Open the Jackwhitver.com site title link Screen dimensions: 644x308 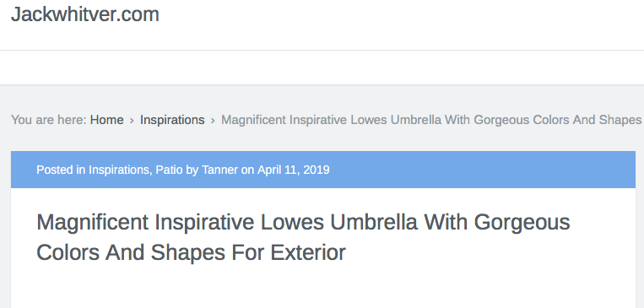pos(85,15)
